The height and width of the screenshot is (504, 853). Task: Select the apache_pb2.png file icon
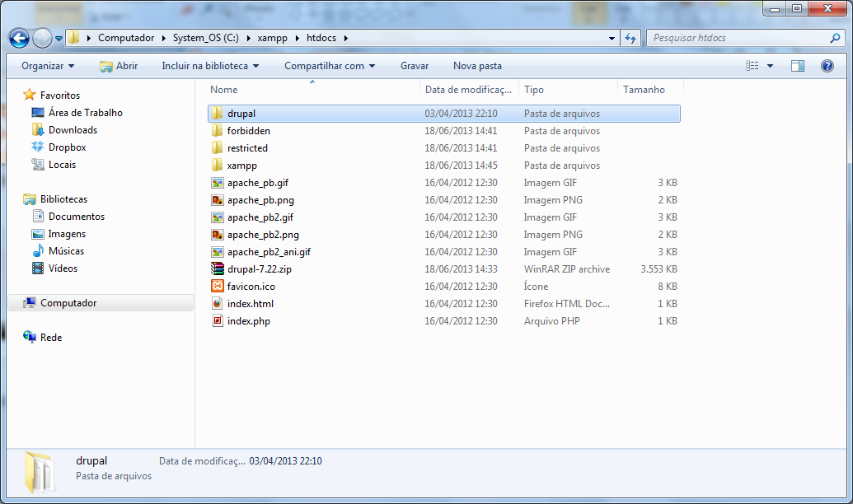[217, 235]
